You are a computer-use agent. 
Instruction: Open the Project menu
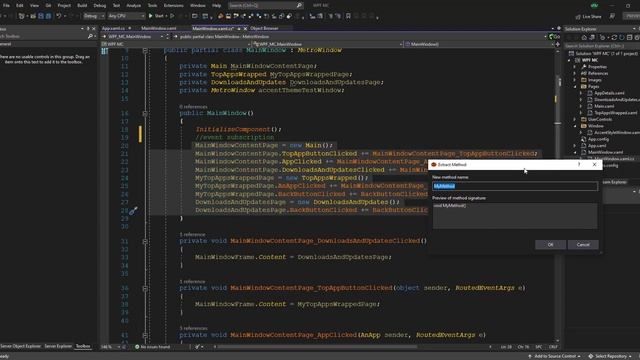coord(64,5)
